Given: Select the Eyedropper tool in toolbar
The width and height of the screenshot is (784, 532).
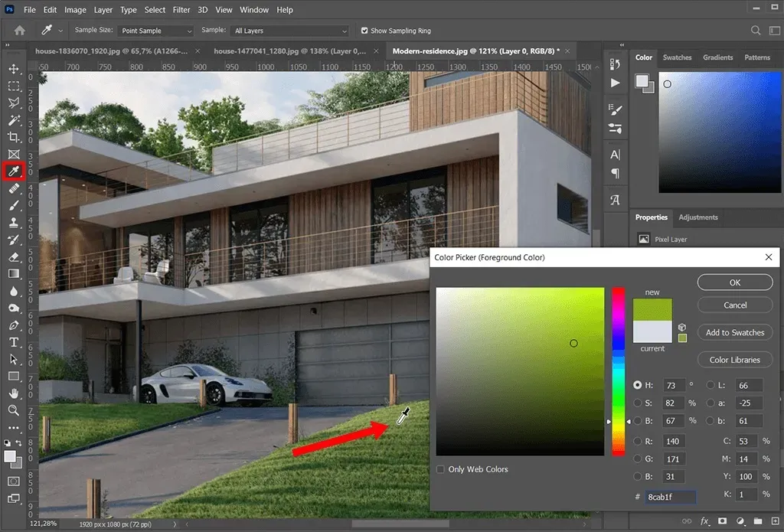Looking at the screenshot, I should (x=14, y=171).
